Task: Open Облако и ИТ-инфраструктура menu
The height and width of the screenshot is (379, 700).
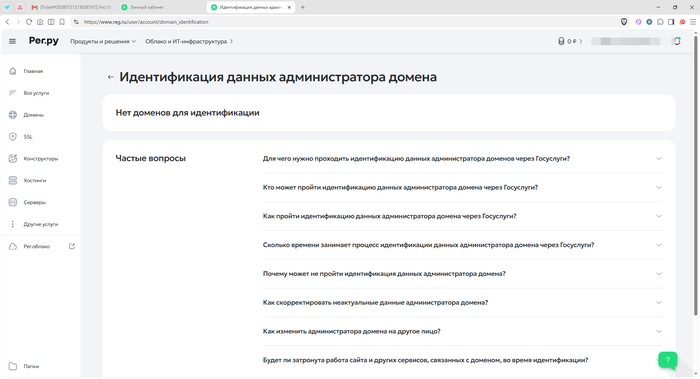Action: [189, 42]
